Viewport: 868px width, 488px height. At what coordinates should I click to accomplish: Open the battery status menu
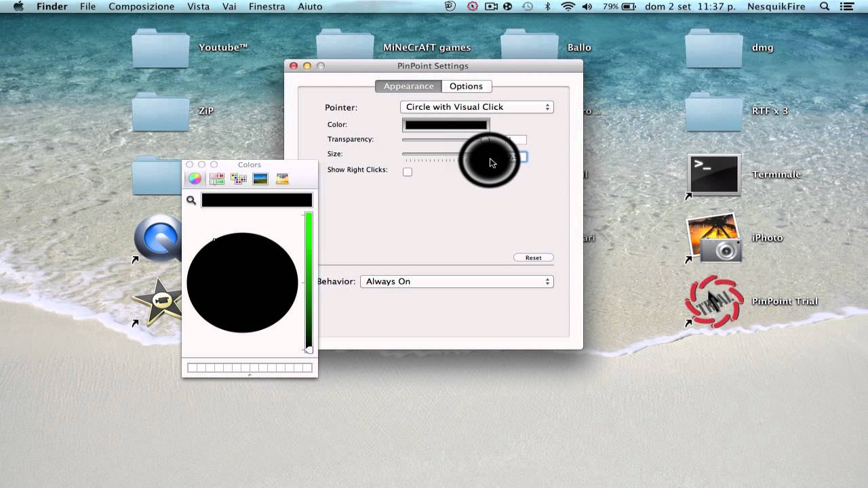(619, 6)
